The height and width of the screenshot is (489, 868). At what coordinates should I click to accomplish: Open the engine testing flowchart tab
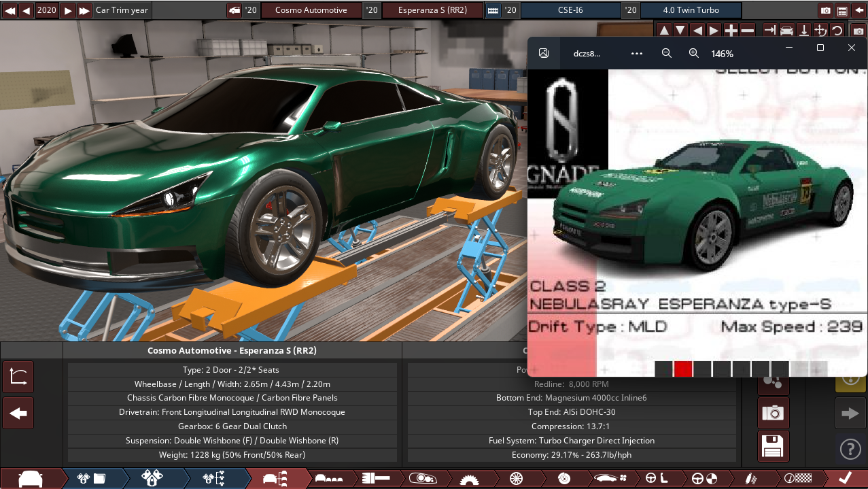click(213, 478)
